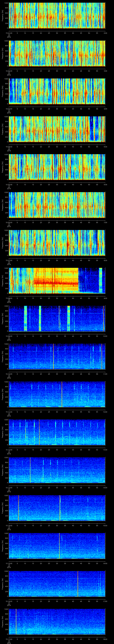Click the '15:16:00' time label
This screenshot has width=114, height=644.
[9, 601]
